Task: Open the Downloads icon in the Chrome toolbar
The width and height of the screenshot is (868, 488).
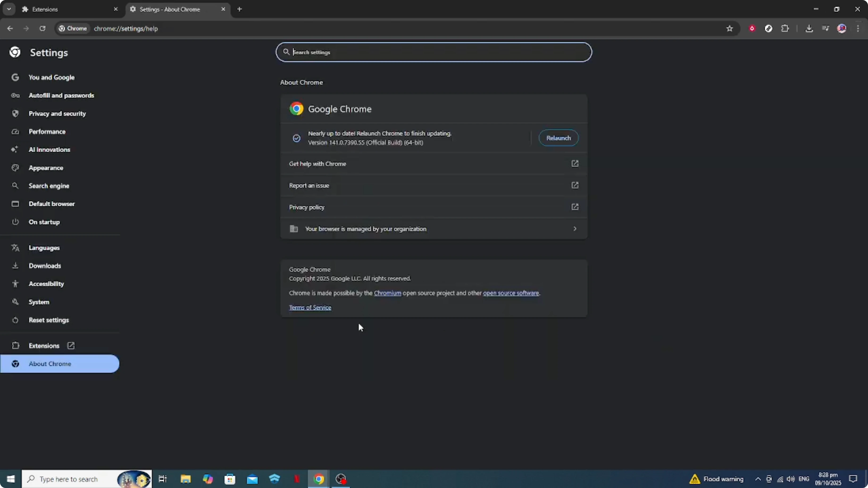Action: [x=809, y=28]
